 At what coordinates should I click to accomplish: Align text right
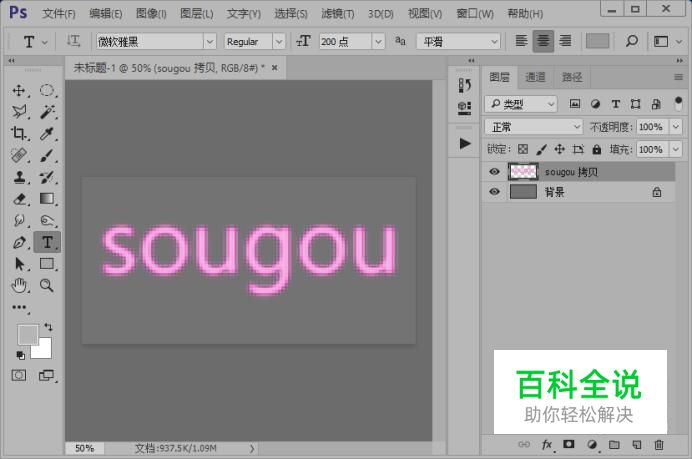[565, 41]
